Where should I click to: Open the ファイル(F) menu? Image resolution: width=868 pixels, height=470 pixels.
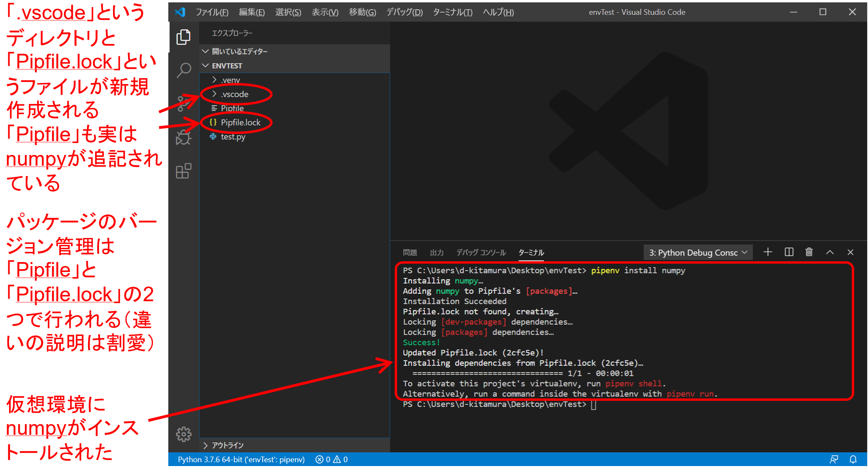[212, 12]
